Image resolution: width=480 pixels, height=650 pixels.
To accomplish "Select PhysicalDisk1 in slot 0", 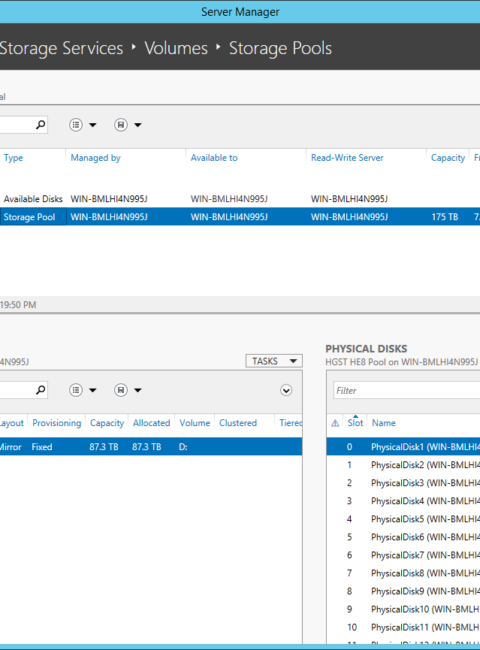I will tap(403, 447).
